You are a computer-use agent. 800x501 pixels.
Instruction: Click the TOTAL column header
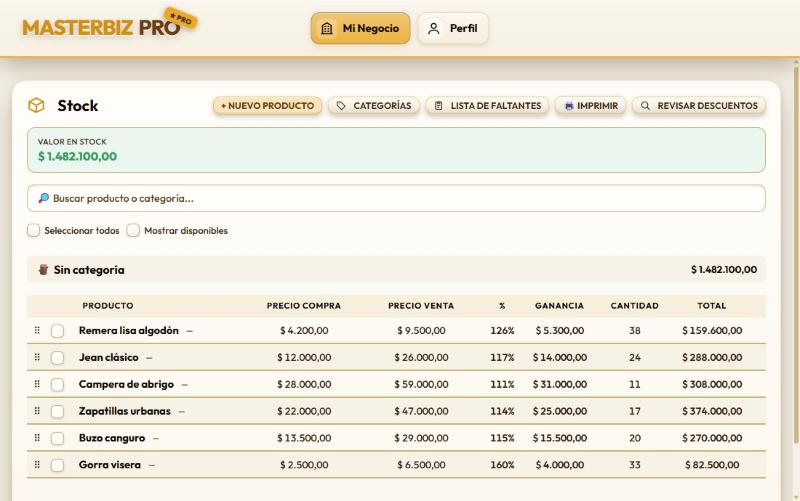click(x=712, y=306)
